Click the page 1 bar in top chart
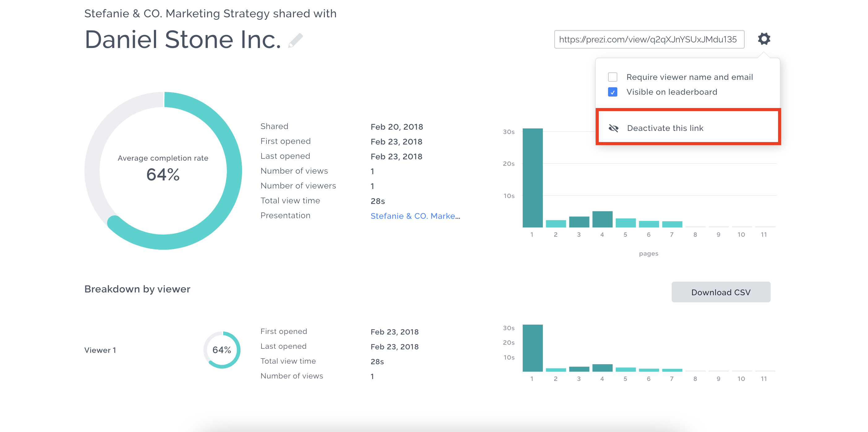 (x=532, y=178)
